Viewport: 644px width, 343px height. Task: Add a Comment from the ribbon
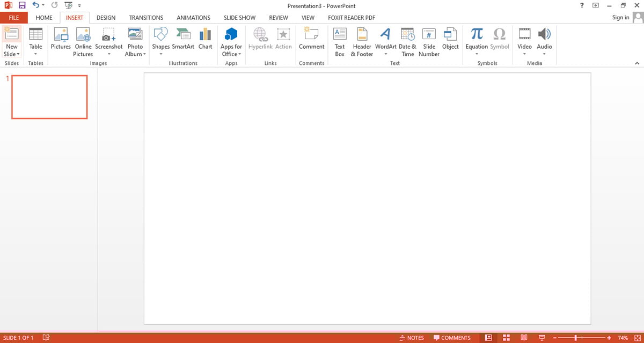click(x=311, y=40)
